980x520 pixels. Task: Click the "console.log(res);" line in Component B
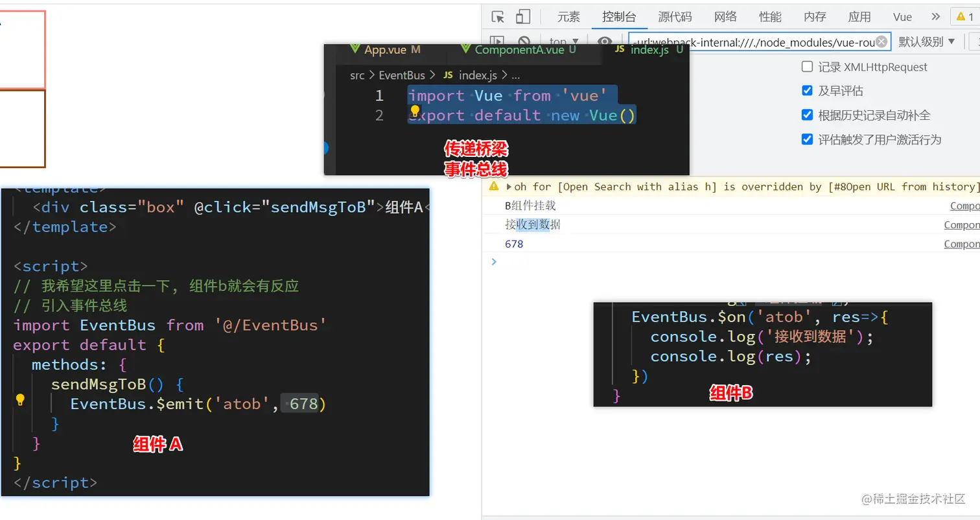731,357
